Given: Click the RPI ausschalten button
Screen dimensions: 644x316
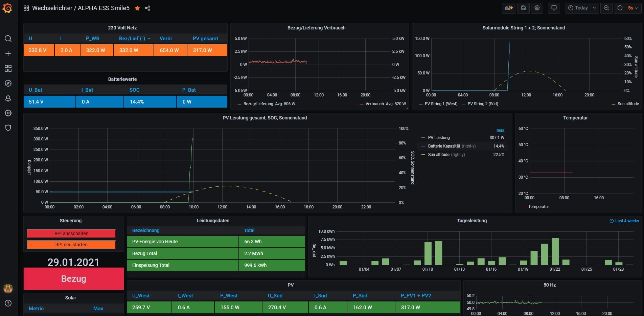Looking at the screenshot, I should click(71, 233).
